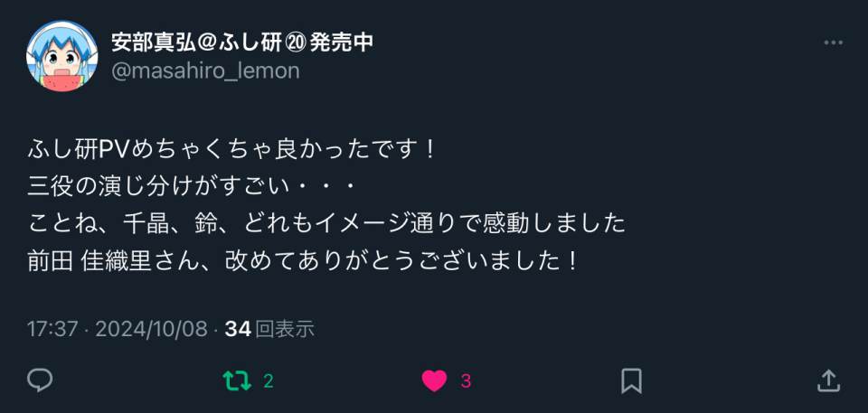Open the reply speech bubble icon
The height and width of the screenshot is (413, 868).
coord(40,380)
